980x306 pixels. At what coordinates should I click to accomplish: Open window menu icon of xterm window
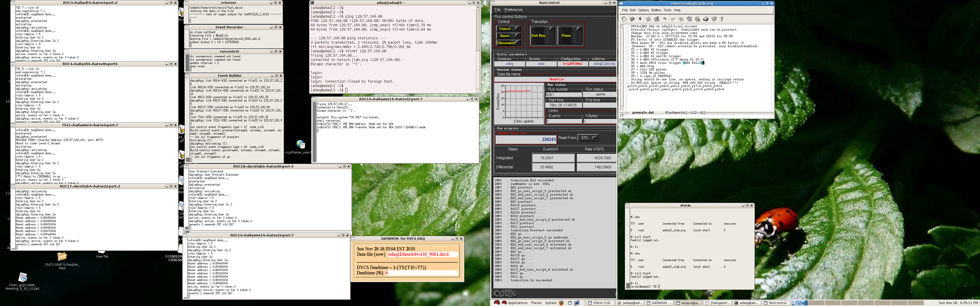(628, 206)
